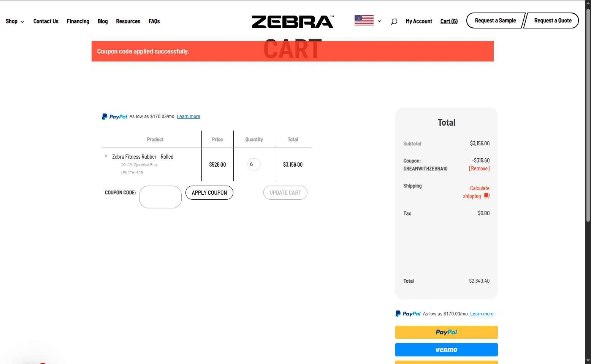Click the Tax $0.00 value

pos(483,213)
